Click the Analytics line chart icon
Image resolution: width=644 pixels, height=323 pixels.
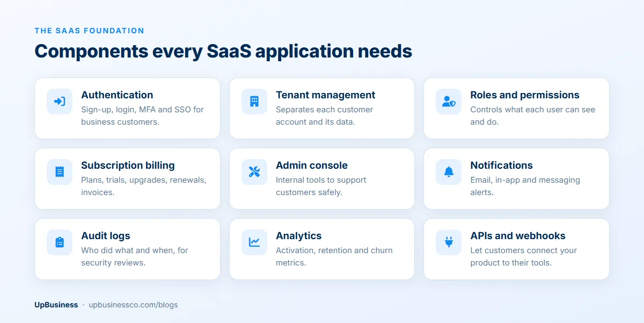coord(254,242)
